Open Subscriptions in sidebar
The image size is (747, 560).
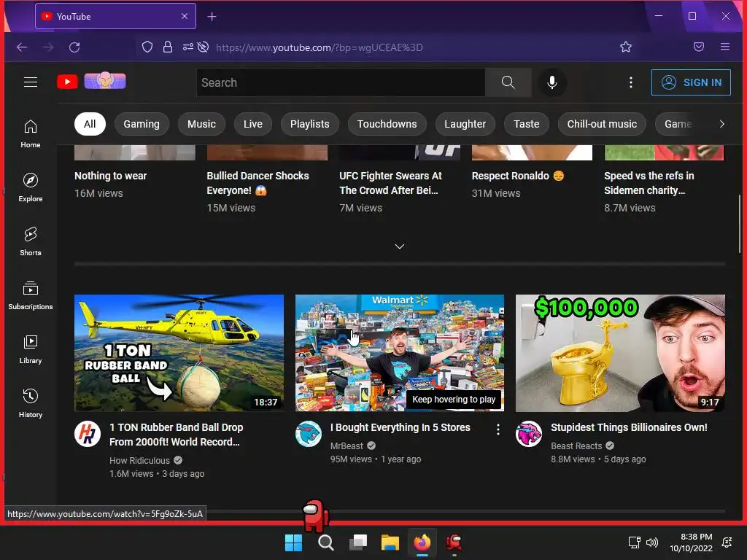[31, 296]
